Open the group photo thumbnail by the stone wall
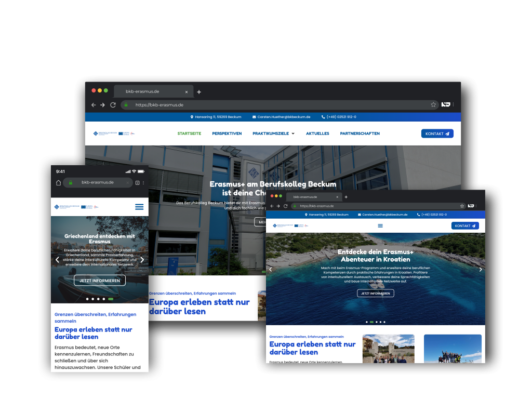The width and height of the screenshot is (532, 399). pos(389,349)
